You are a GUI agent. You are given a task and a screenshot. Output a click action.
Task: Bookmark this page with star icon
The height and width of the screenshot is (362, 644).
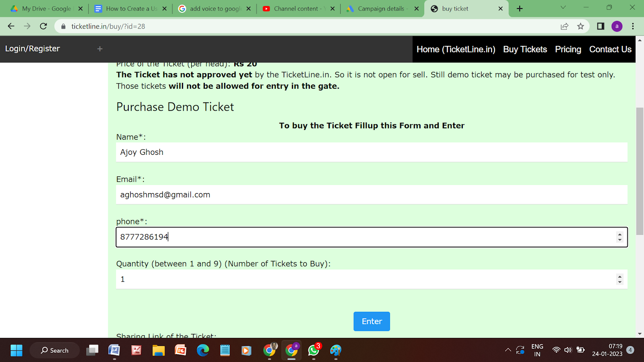coord(580,26)
